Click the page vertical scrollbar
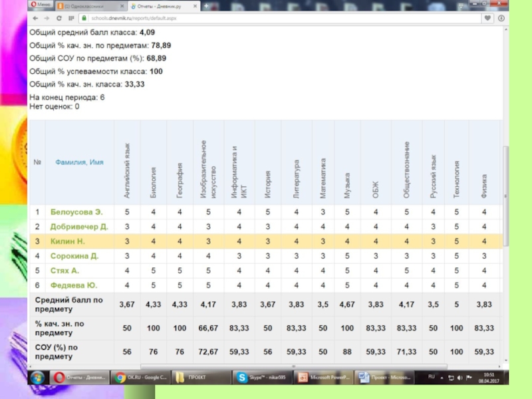 tap(505, 199)
